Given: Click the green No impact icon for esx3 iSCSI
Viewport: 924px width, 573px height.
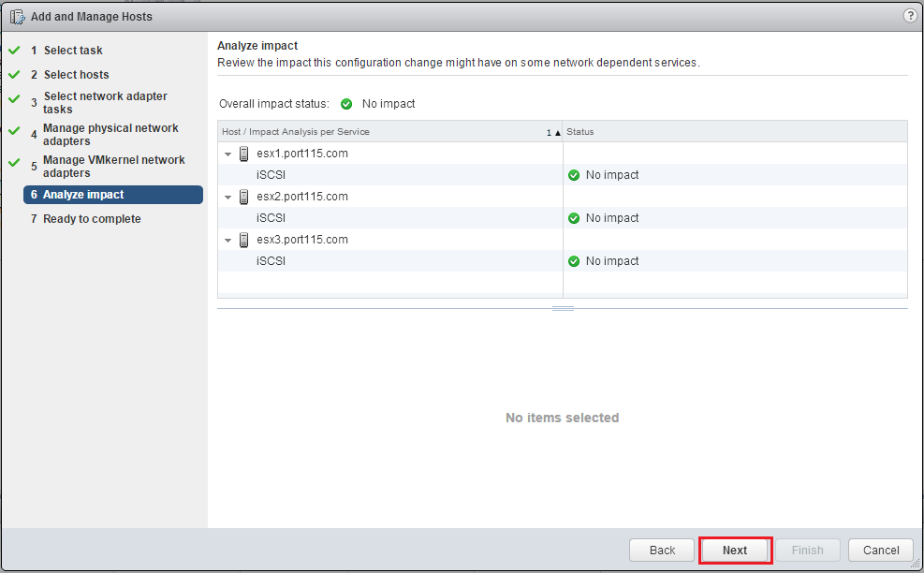Looking at the screenshot, I should pos(574,261).
